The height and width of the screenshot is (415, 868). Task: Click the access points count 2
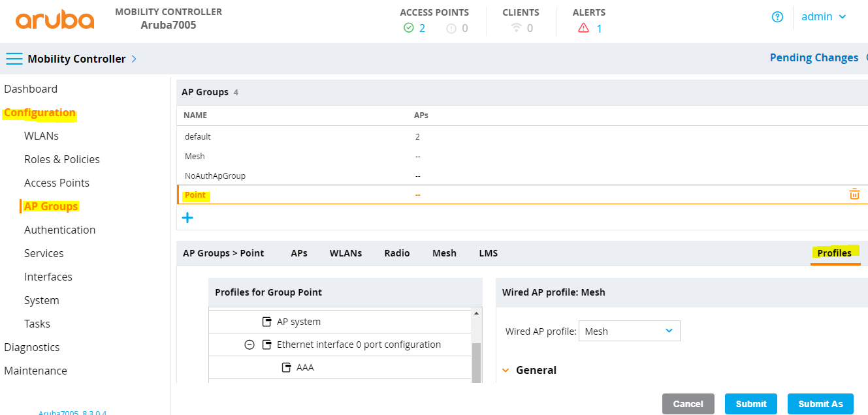pyautogui.click(x=423, y=28)
